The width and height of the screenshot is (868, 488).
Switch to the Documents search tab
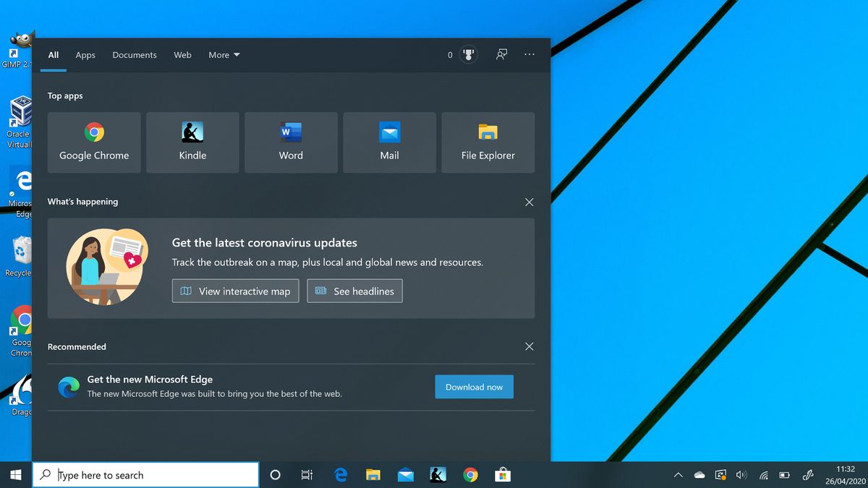(x=135, y=55)
